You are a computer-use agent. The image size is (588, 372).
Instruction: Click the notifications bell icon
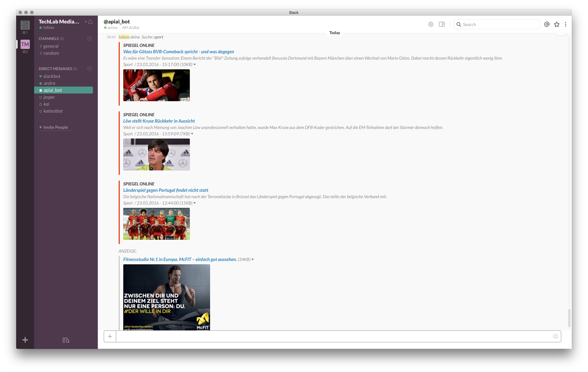(x=90, y=22)
